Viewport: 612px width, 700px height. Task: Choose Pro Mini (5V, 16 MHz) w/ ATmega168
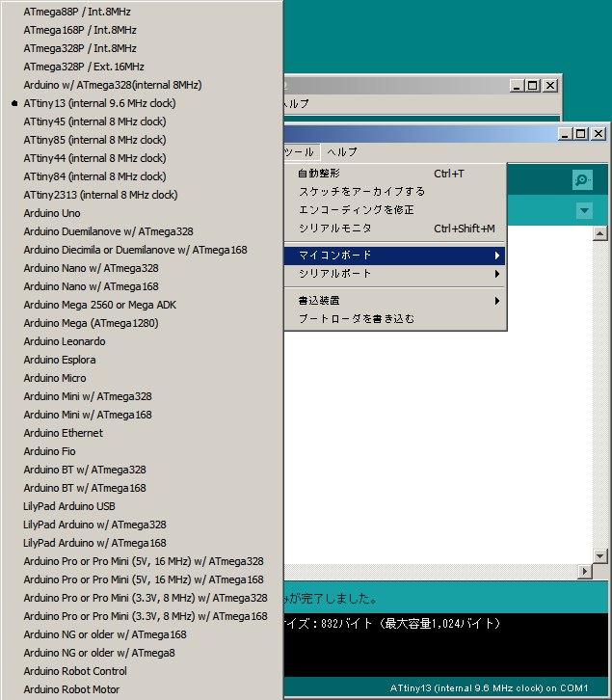point(142,579)
